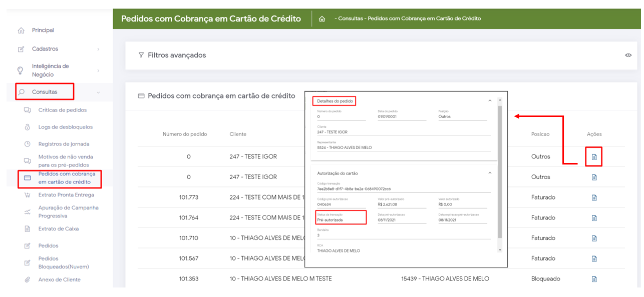Expand the Inteligência de Negócio menu
This screenshot has width=644, height=297.
[98, 70]
